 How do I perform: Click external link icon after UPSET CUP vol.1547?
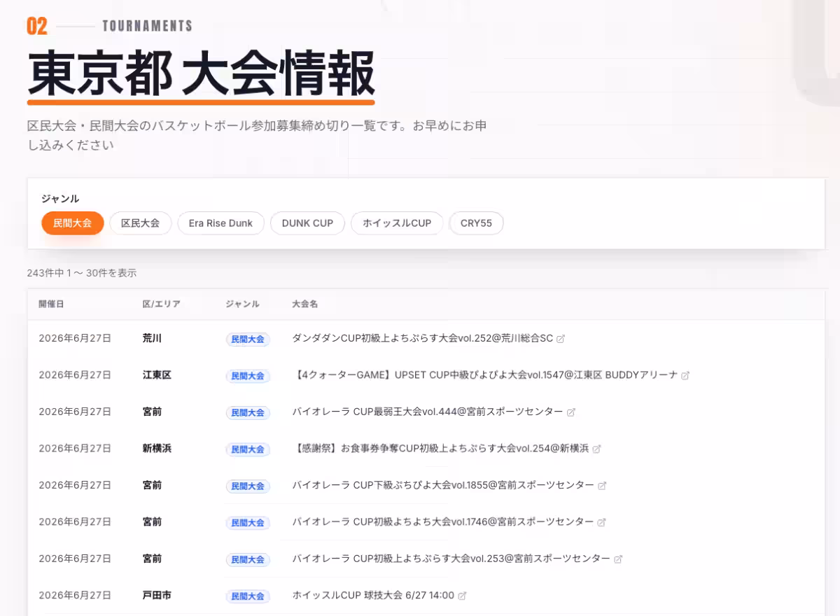click(685, 376)
